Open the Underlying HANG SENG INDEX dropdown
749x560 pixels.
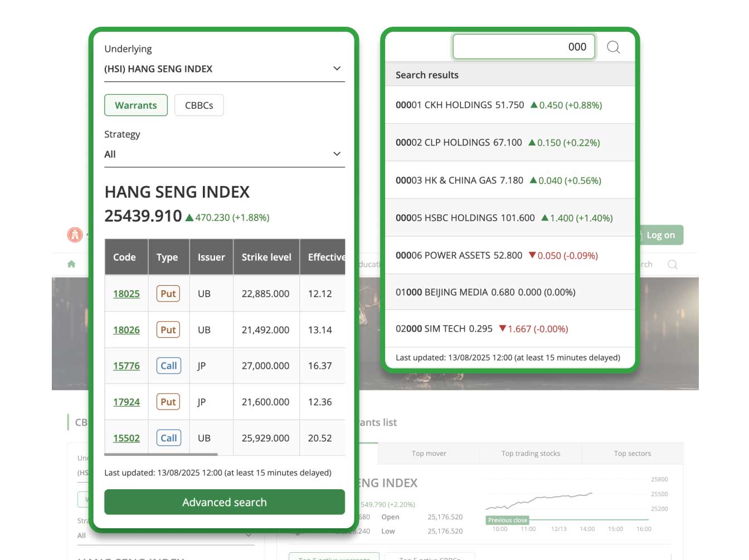[x=224, y=69]
